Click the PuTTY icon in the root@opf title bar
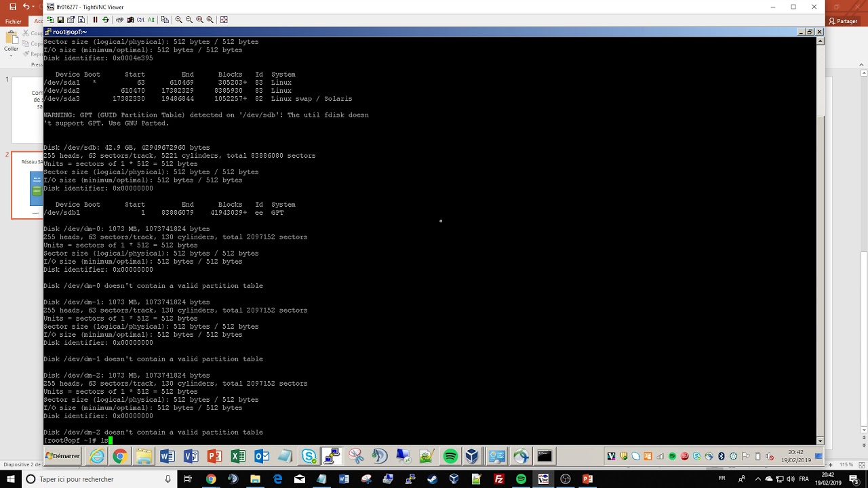 48,32
